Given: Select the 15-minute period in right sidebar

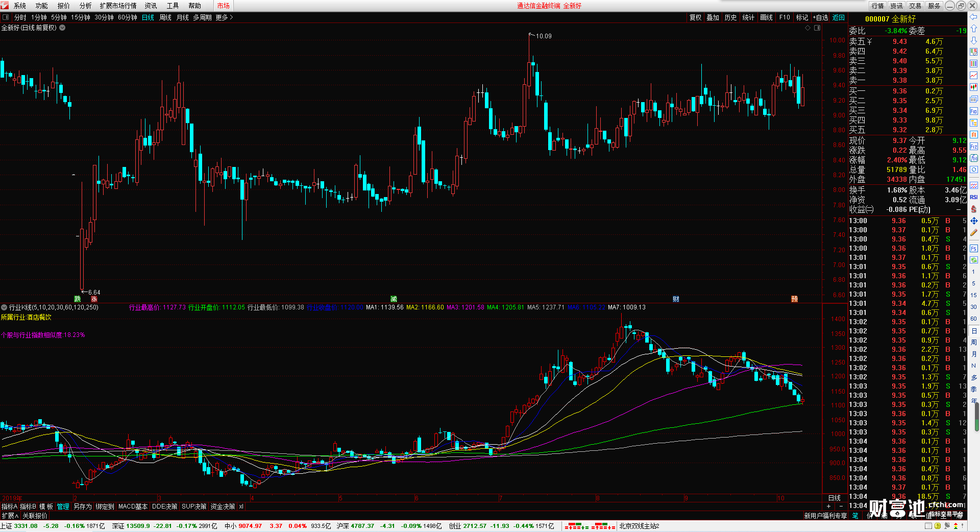Looking at the screenshot, I should 973,295.
